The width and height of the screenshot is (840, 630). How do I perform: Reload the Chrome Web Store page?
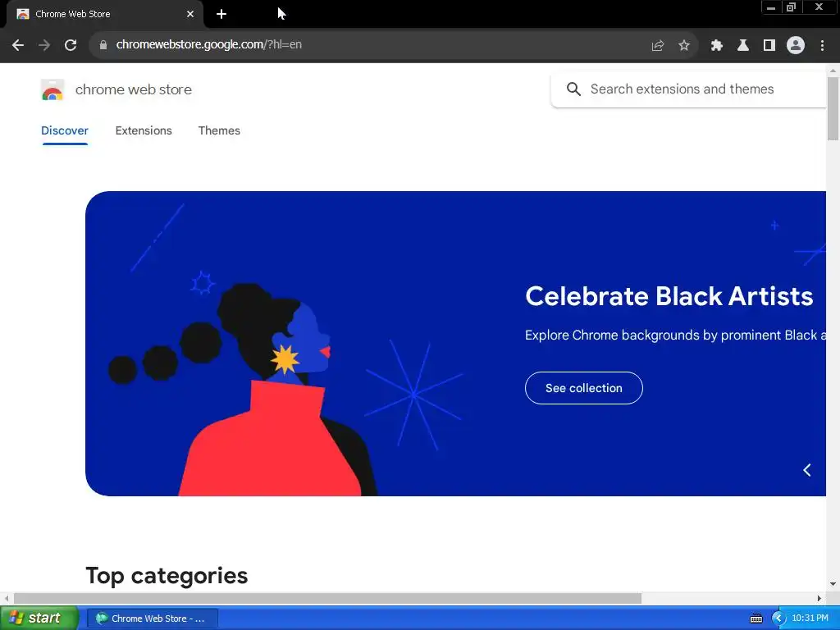(71, 45)
